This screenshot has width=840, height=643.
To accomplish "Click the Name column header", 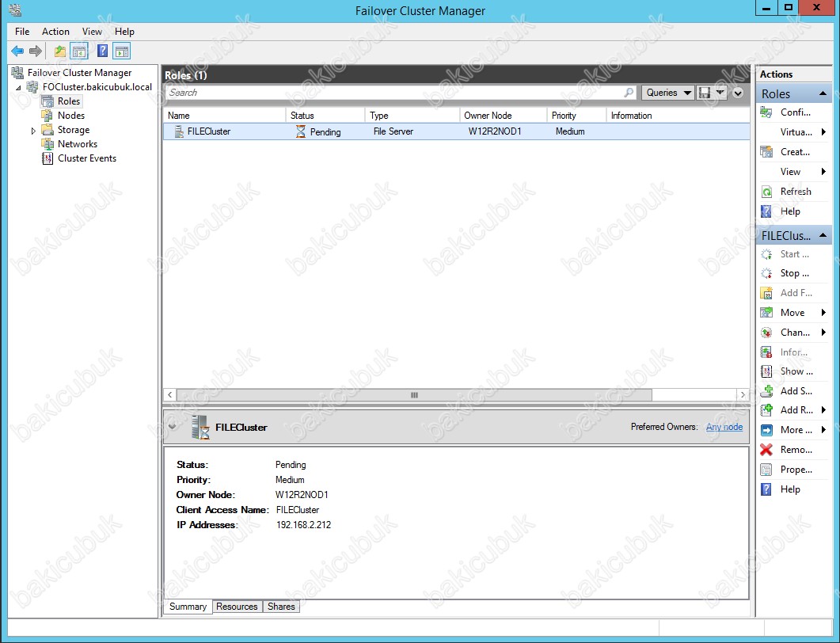I will pos(224,116).
